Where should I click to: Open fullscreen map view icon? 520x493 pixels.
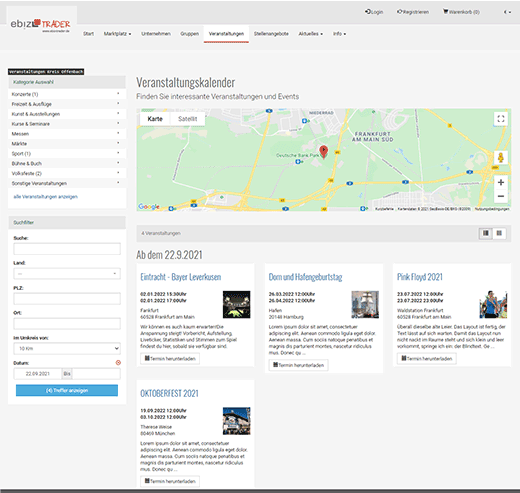(501, 119)
